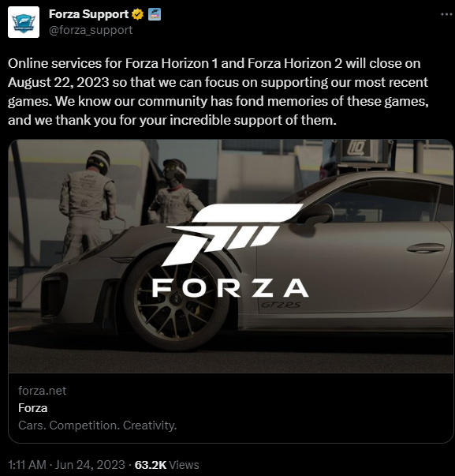Click the "Cars. Competition. Creativity." description
Screen dimensions: 455x476
tap(97, 425)
